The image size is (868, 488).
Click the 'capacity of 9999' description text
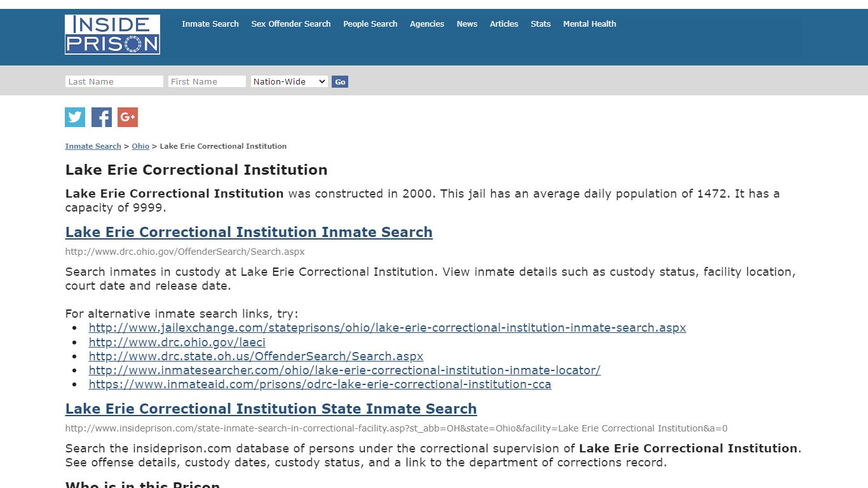point(116,208)
